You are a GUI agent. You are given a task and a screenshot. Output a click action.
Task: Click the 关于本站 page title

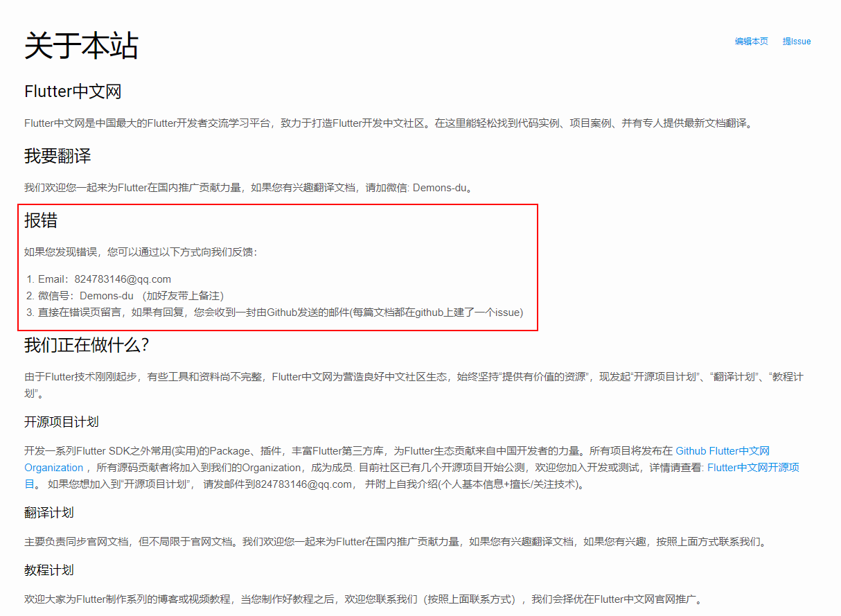tap(81, 46)
